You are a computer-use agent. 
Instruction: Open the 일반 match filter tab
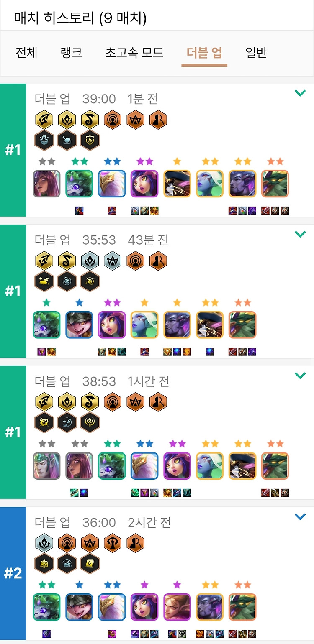[x=256, y=53]
